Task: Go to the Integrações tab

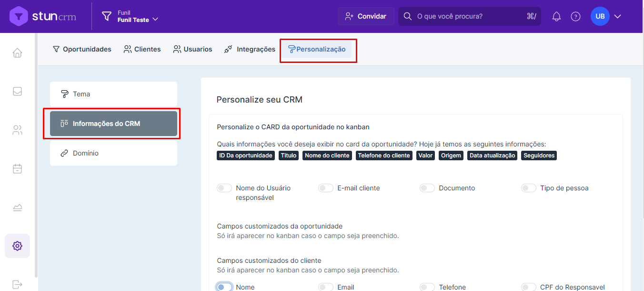Action: [250, 49]
